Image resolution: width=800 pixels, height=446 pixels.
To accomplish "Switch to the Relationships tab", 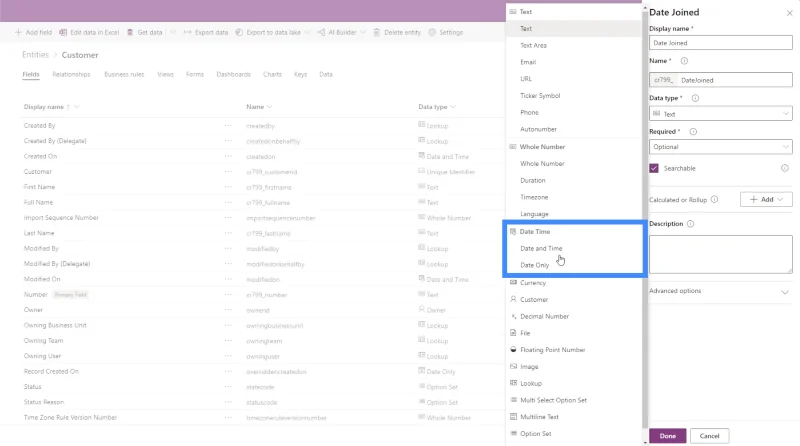I will [71, 75].
